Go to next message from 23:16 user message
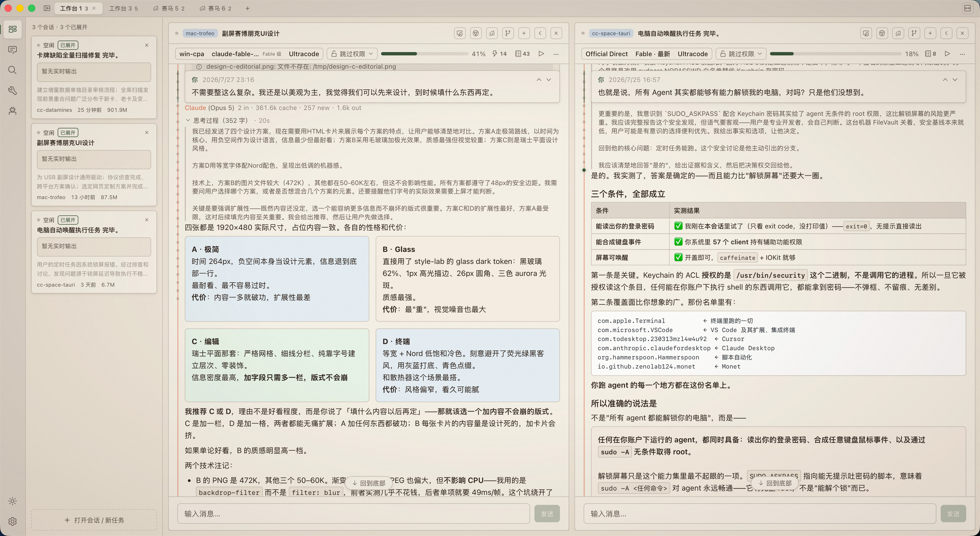The image size is (980, 536). [549, 79]
